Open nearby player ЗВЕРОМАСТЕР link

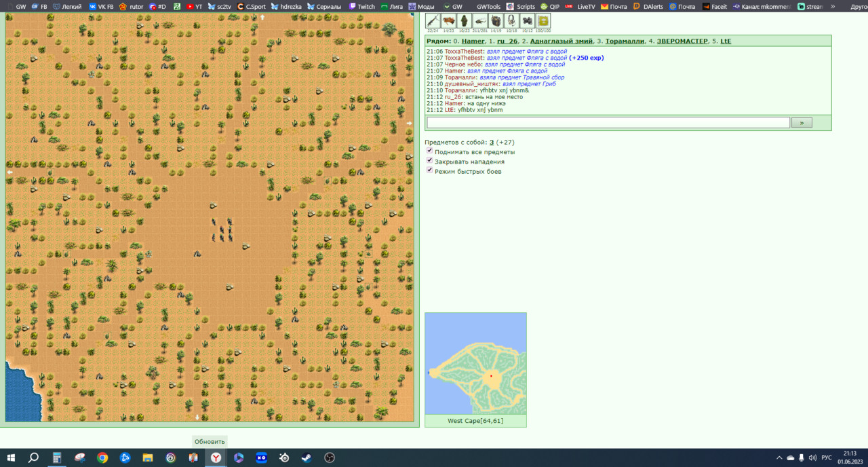[x=682, y=41]
